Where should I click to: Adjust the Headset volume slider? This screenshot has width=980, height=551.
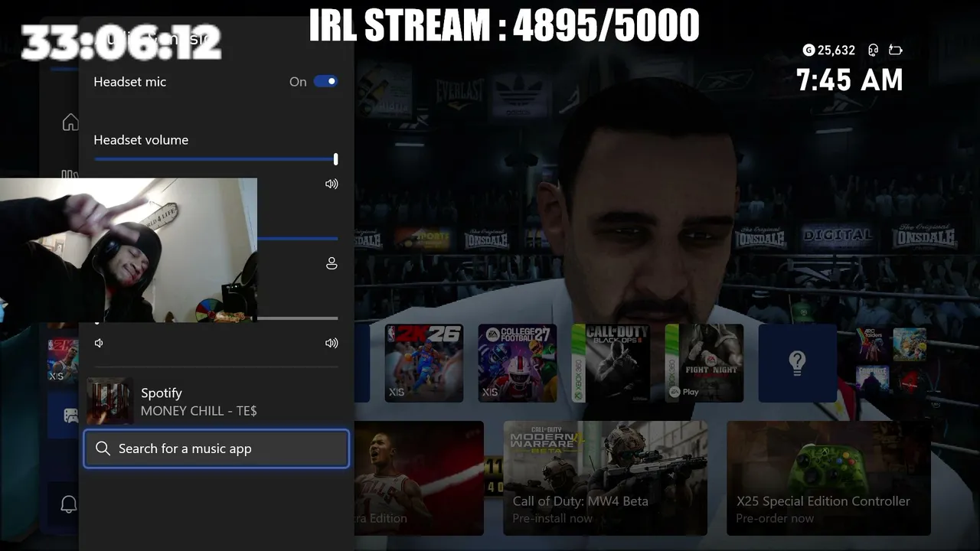215,159
